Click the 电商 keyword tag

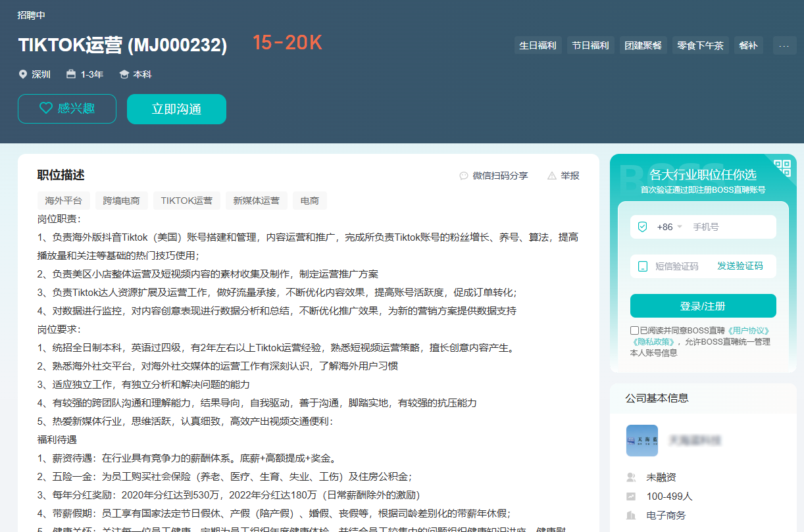coord(310,201)
